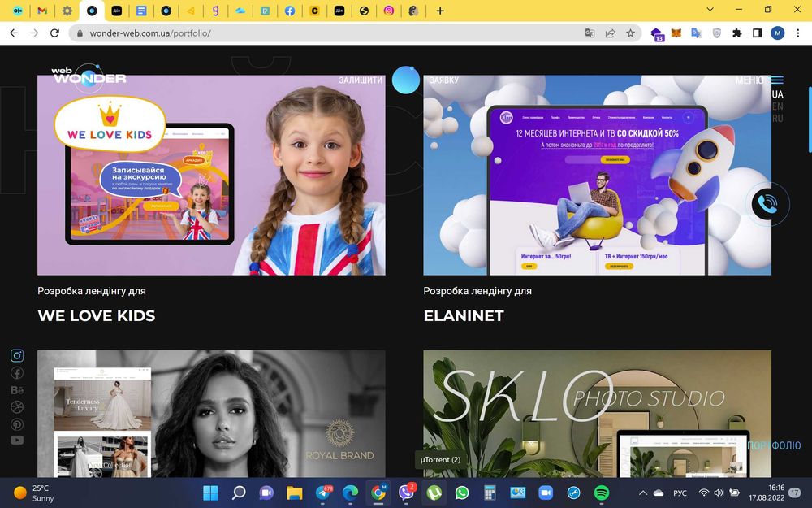This screenshot has width=812, height=508.
Task: Open Microsoft Edge from the taskbar
Action: 351,493
